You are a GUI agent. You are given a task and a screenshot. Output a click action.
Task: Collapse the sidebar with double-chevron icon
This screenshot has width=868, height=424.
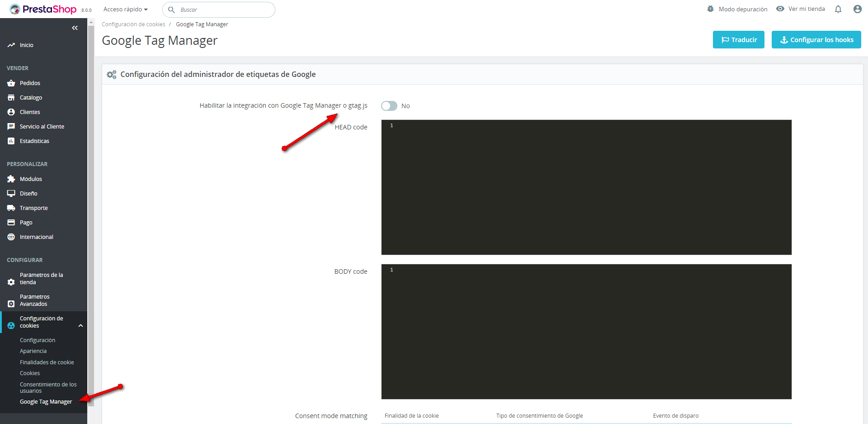tap(75, 28)
